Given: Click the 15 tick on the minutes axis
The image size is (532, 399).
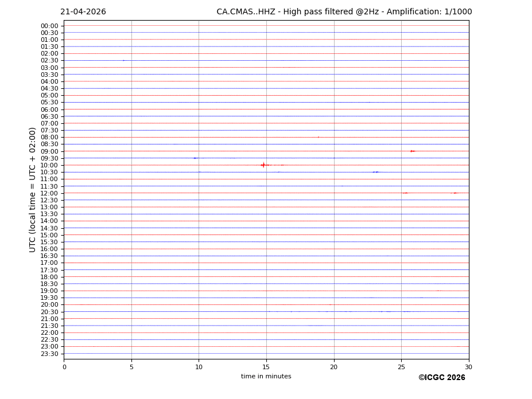Looking at the screenshot, I should click(x=266, y=367).
